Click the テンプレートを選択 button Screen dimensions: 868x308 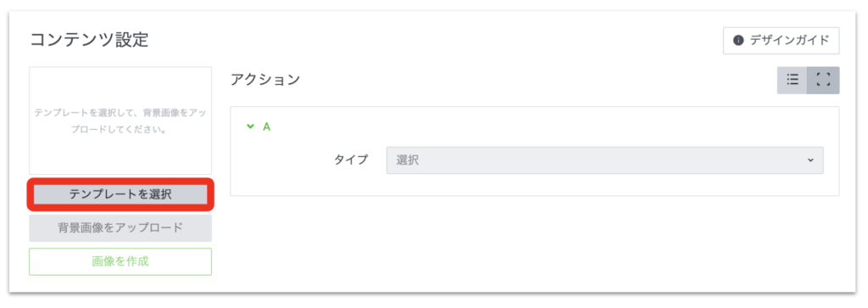tap(120, 194)
